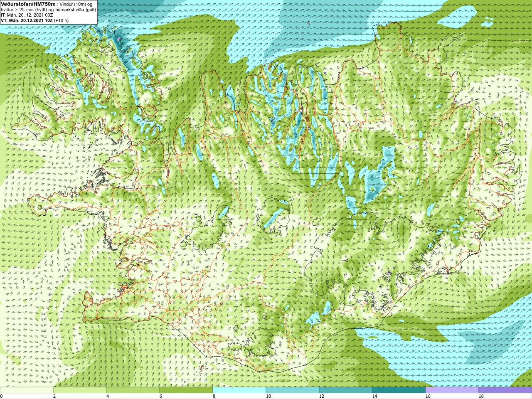Pick the light cyan 8–10 m/s legend swatch

pos(239,390)
